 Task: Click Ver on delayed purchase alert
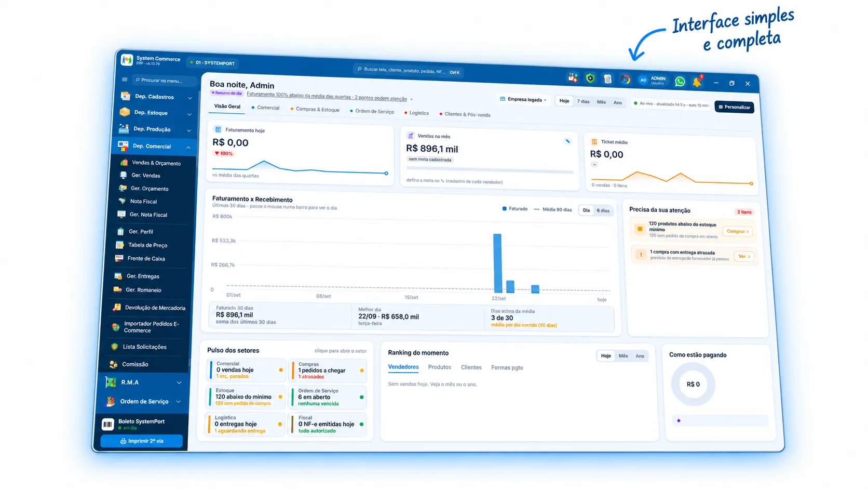pos(744,257)
